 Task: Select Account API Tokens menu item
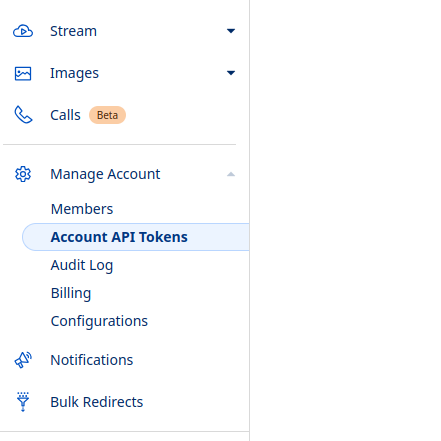[136, 237]
